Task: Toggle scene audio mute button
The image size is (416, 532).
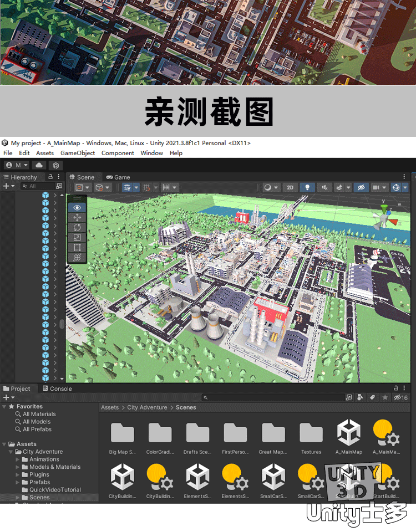Action: [324, 187]
